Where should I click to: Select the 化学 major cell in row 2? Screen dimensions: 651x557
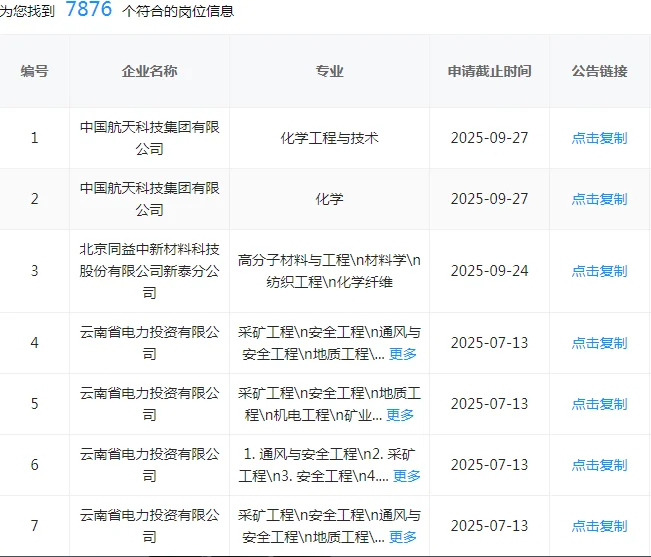click(329, 199)
